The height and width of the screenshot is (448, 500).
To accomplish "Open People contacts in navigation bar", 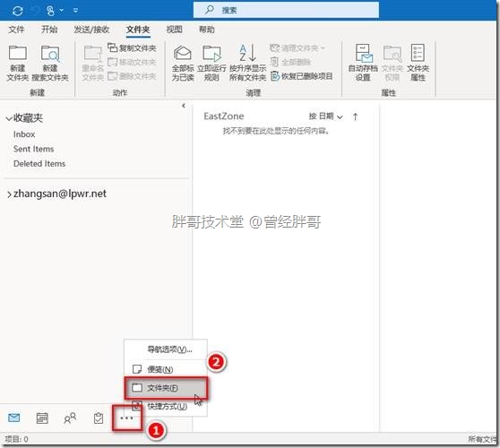I will point(70,418).
